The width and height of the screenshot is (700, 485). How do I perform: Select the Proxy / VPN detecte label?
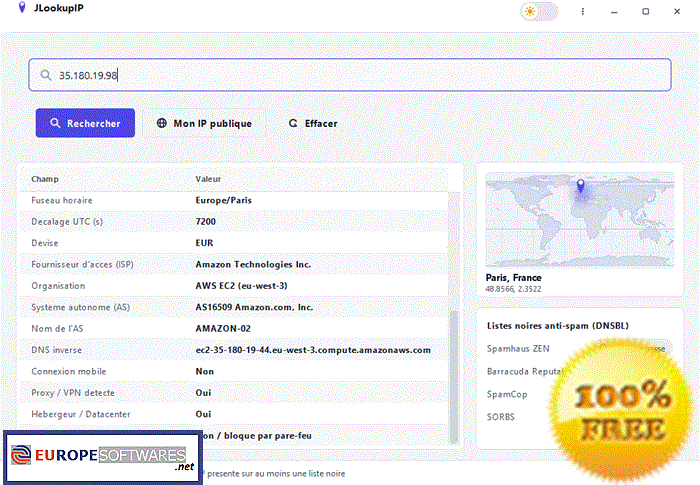[73, 393]
